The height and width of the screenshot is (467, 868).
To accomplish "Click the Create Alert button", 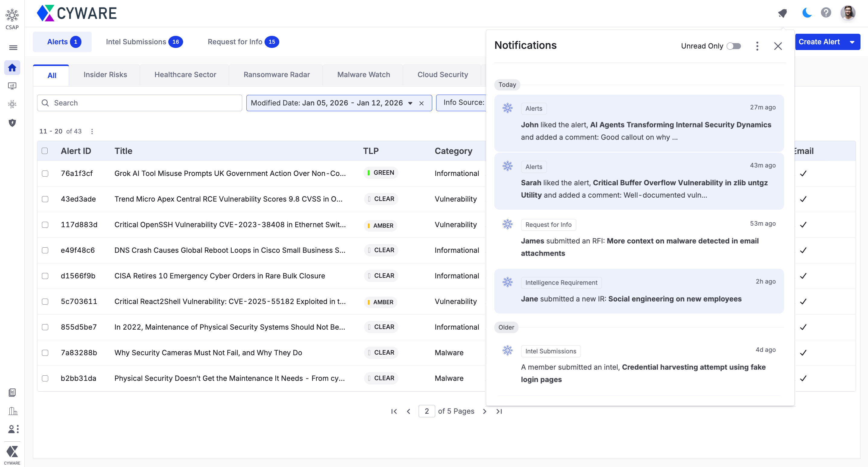I will pyautogui.click(x=819, y=42).
